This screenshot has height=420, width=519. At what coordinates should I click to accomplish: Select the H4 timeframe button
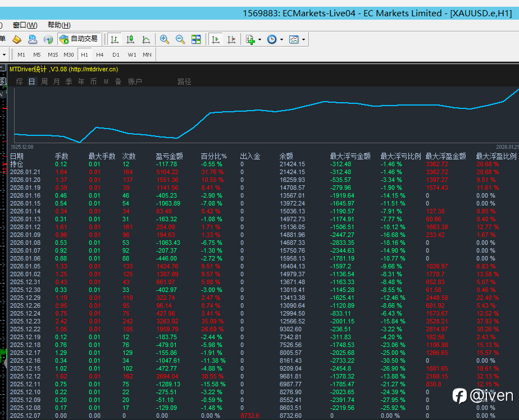click(x=99, y=54)
